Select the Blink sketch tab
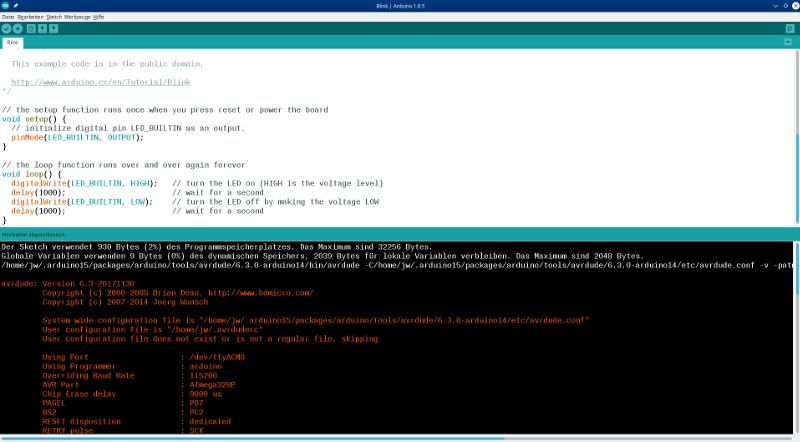 coord(13,43)
